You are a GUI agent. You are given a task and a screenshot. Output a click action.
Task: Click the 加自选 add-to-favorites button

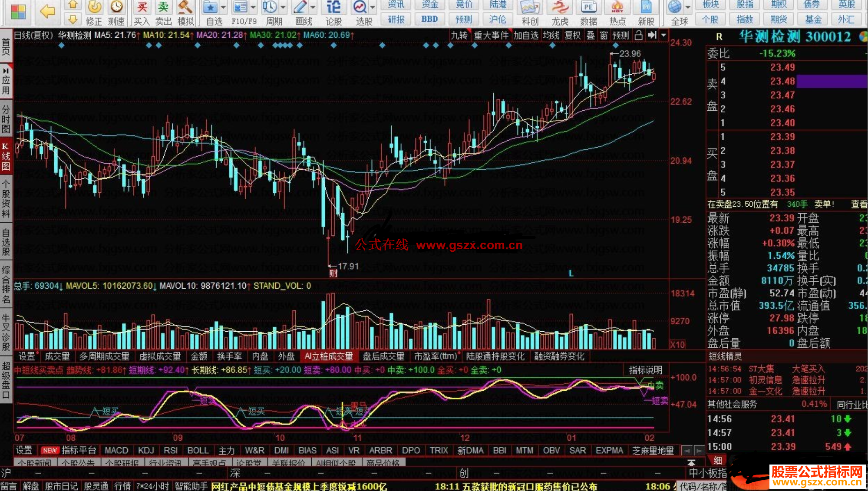tap(526, 35)
